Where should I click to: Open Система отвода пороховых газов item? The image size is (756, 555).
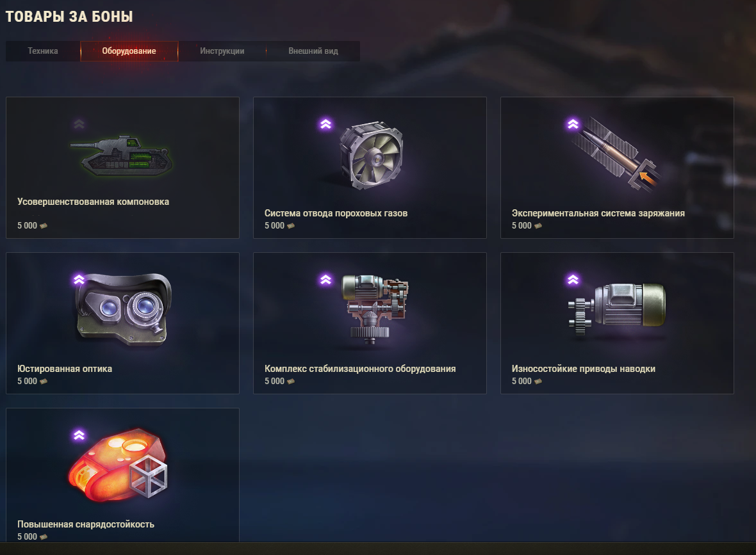pos(336,213)
